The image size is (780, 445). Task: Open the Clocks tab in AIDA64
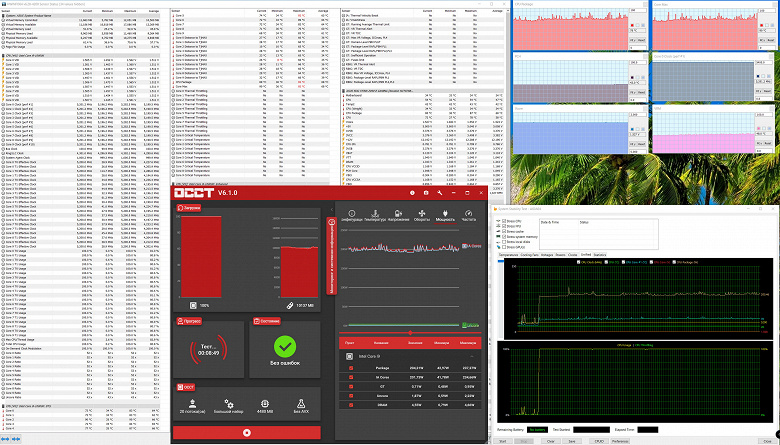(x=573, y=255)
